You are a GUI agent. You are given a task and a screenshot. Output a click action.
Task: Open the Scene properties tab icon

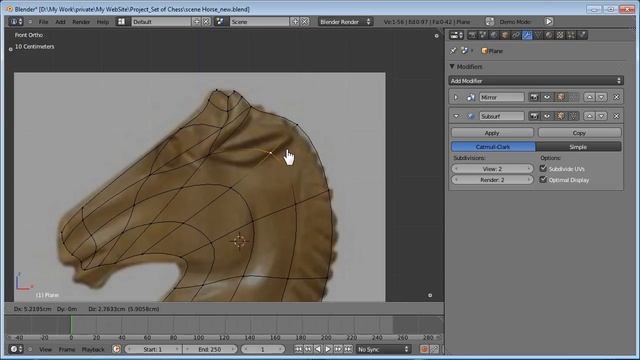[483, 35]
